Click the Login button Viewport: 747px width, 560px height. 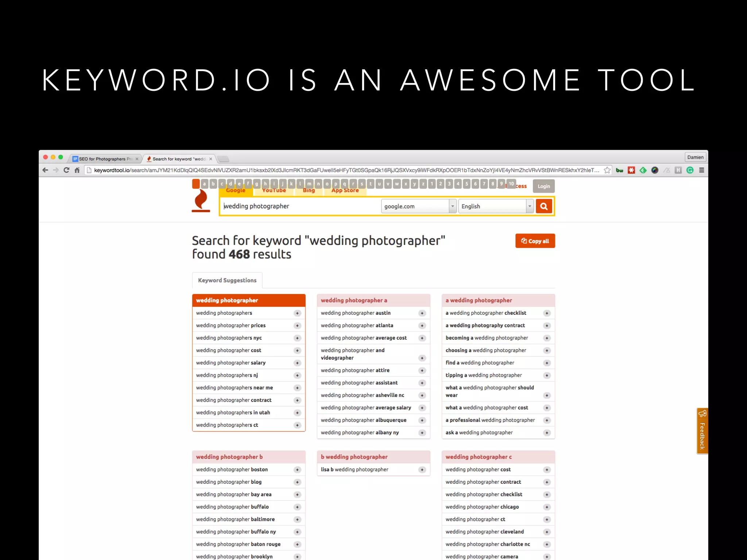pyautogui.click(x=543, y=186)
